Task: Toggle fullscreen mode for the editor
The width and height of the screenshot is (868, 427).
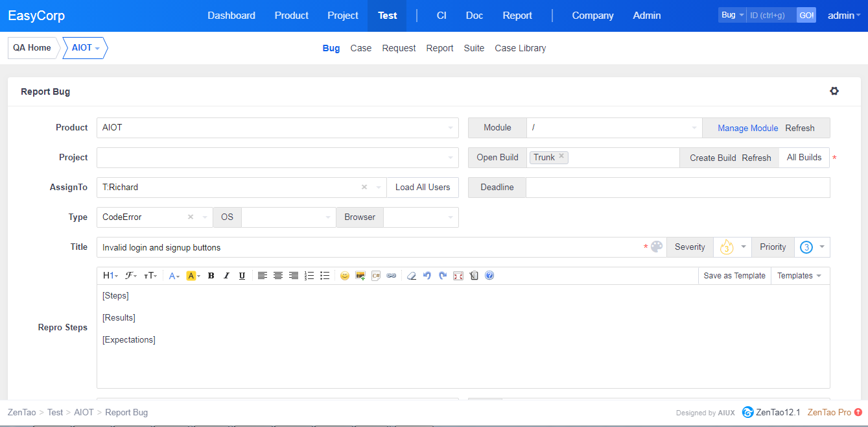Action: pyautogui.click(x=458, y=276)
